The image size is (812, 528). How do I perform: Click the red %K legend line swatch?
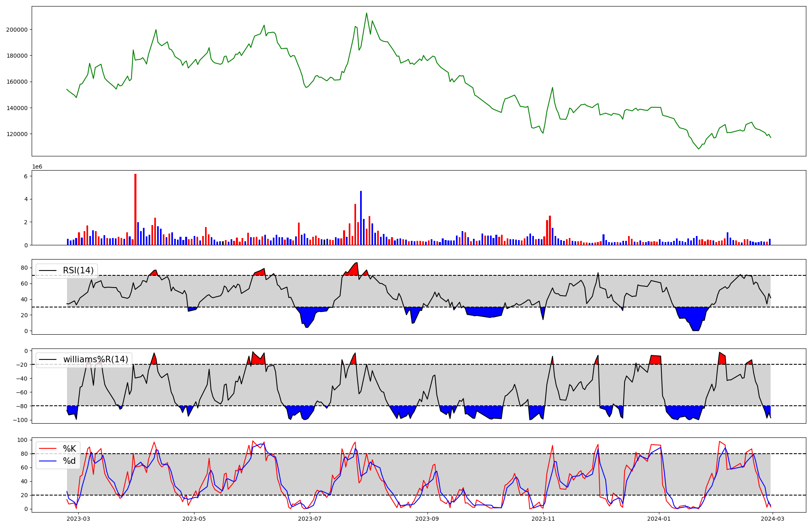click(x=48, y=449)
